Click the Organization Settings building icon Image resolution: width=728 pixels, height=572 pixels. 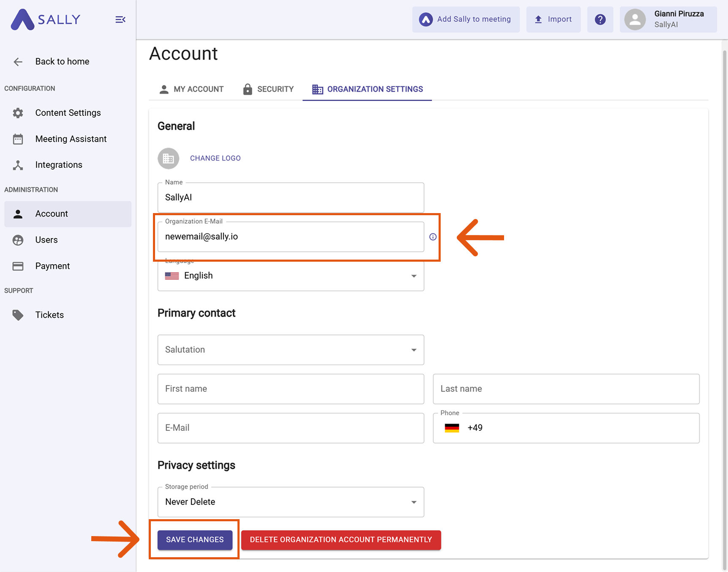(318, 89)
